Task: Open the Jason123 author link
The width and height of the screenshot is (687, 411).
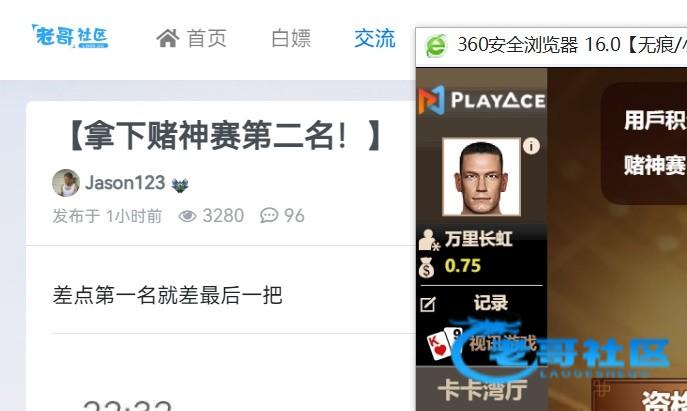Action: pyautogui.click(x=125, y=183)
